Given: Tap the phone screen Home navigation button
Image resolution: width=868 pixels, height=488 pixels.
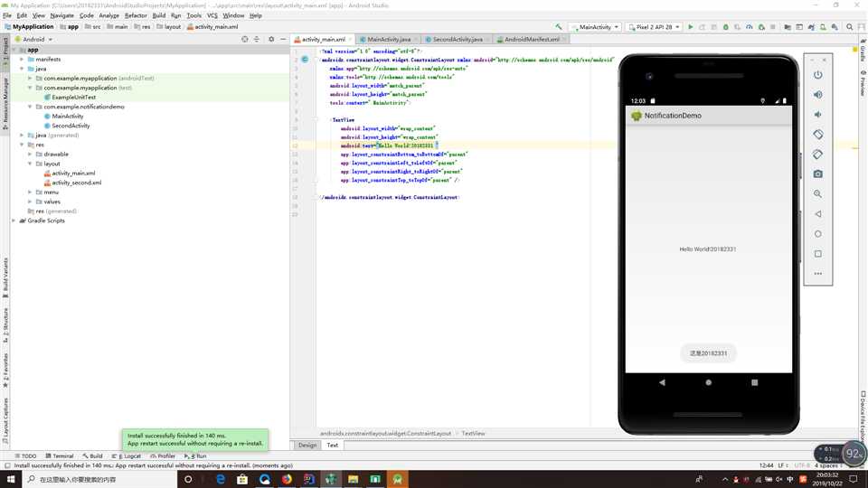Looking at the screenshot, I should 709,382.
